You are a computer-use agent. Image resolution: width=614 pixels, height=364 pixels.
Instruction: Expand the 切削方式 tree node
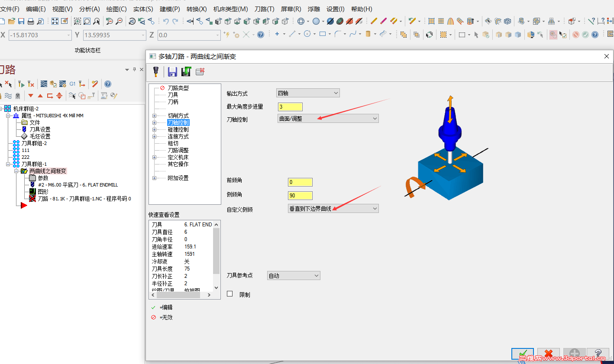[x=154, y=116]
